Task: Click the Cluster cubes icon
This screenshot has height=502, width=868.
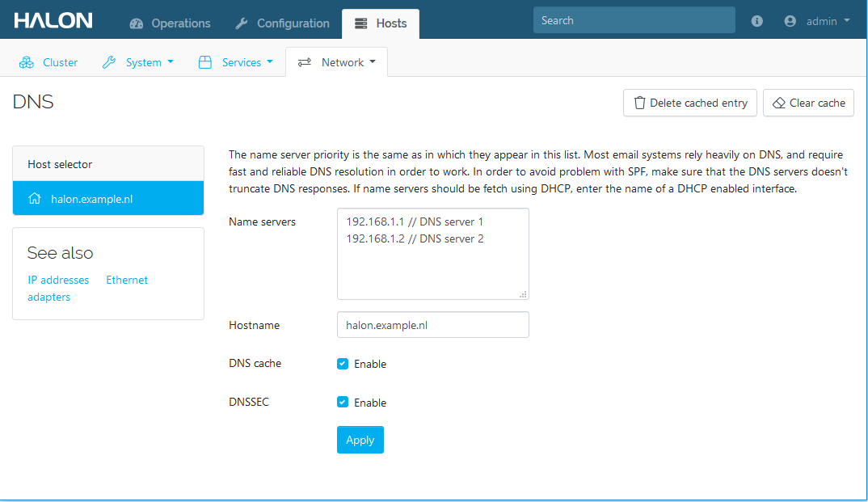Action: [27, 62]
